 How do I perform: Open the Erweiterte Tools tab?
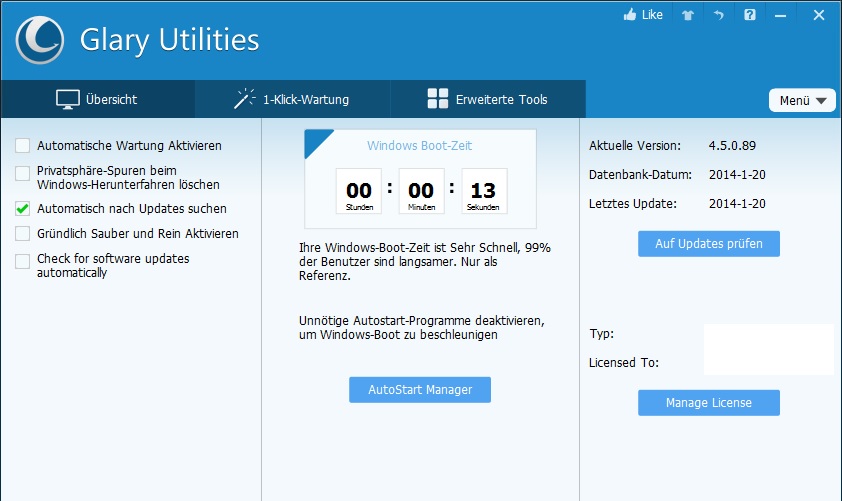click(x=488, y=99)
